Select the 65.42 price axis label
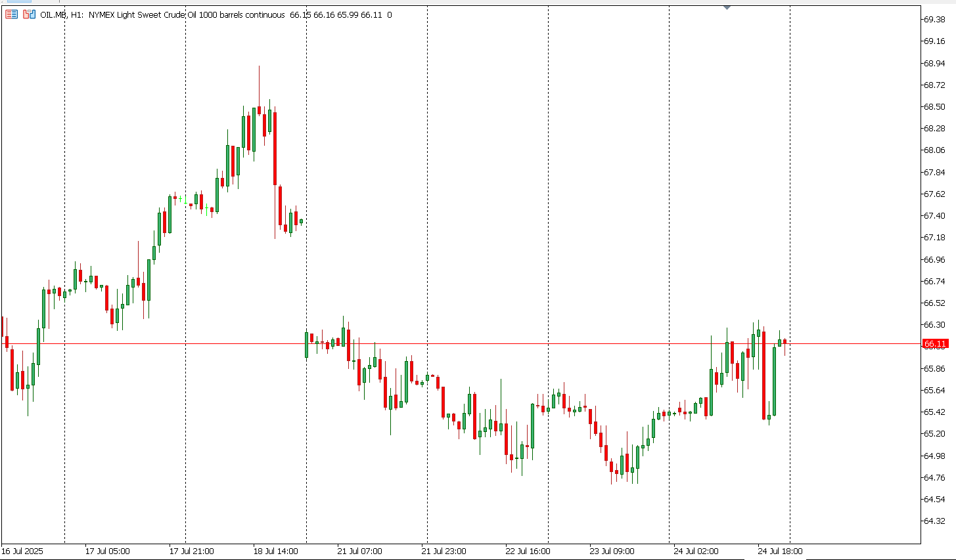The image size is (956, 560). click(x=934, y=412)
